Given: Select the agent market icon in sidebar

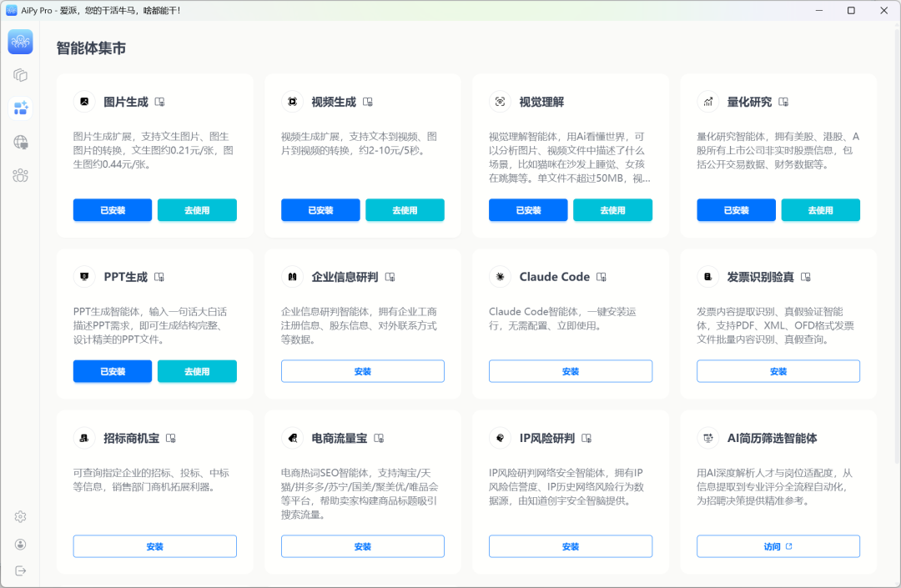Looking at the screenshot, I should click(x=21, y=108).
